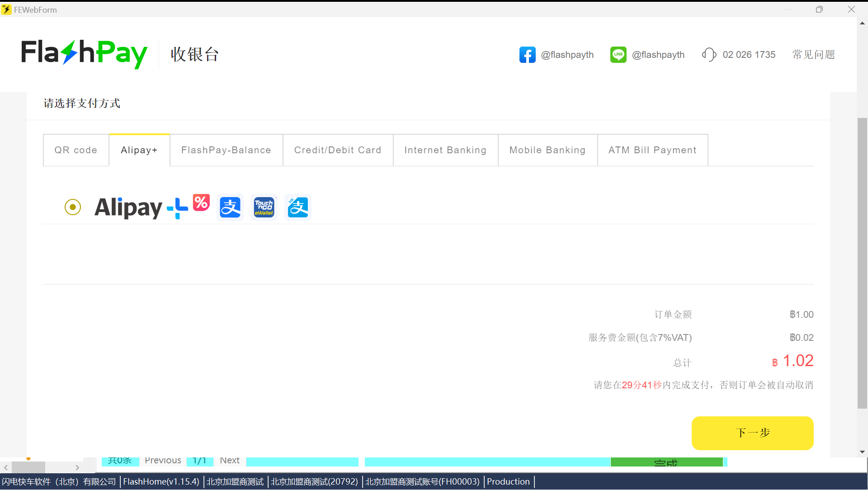Click the Alipay+ plus logo

click(177, 208)
